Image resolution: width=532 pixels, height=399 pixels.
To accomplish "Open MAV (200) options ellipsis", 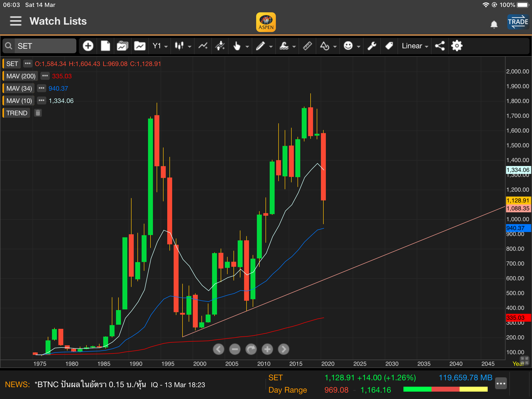I will (45, 76).
